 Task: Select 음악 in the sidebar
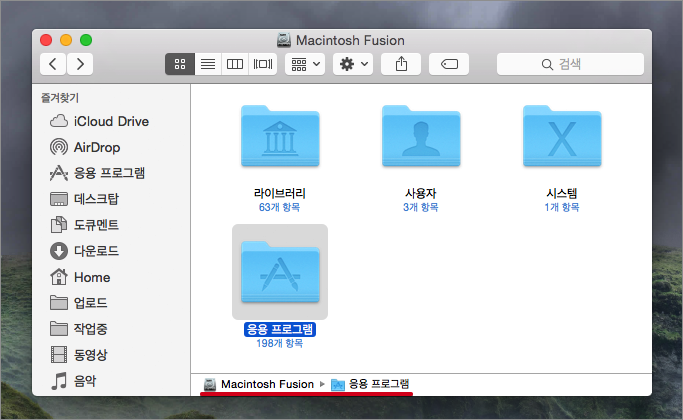[74, 381]
